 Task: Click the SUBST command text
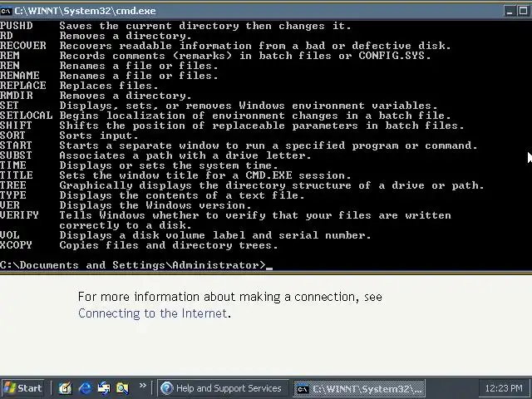click(16, 155)
